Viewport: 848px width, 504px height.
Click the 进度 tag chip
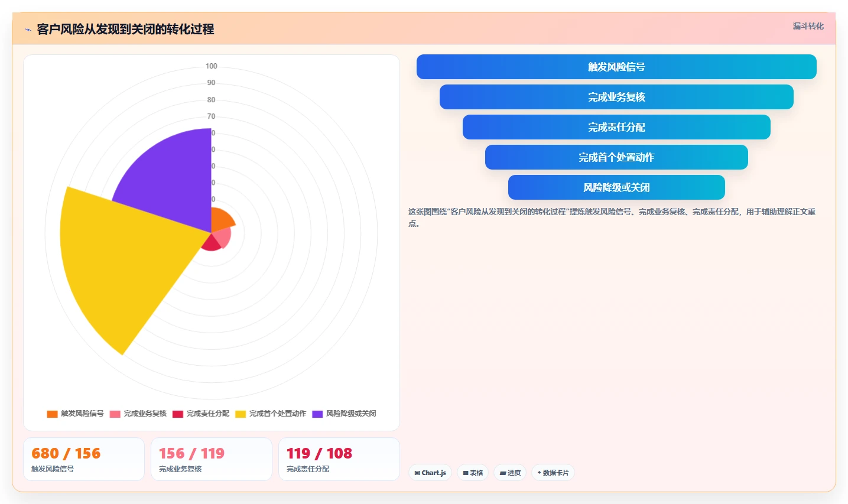click(x=510, y=473)
